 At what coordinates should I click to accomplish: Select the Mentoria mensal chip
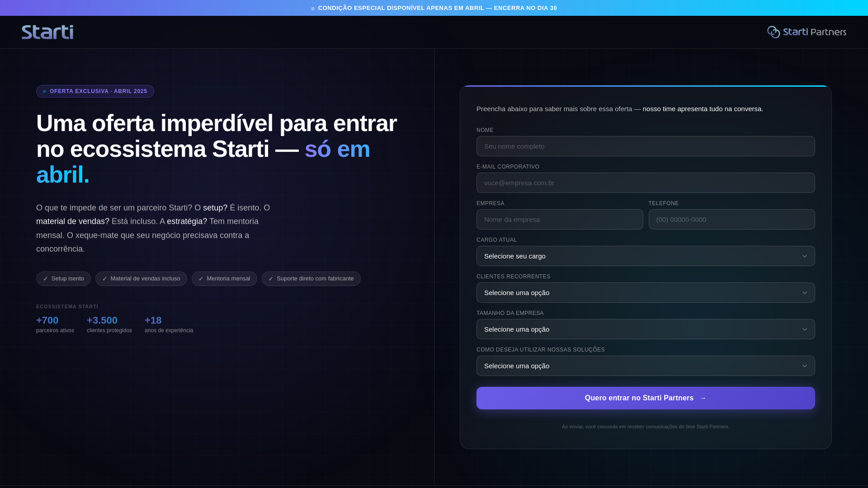click(x=224, y=279)
